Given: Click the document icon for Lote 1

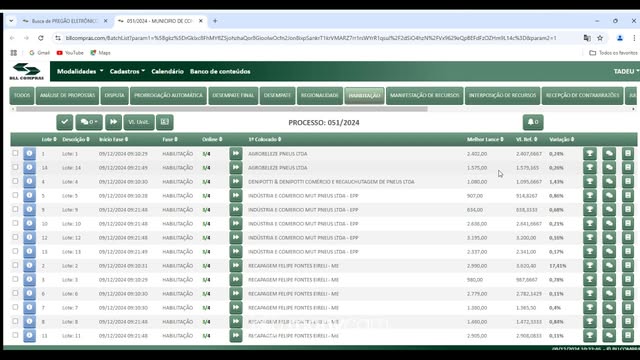Looking at the screenshot, I should pyautogui.click(x=628, y=153).
